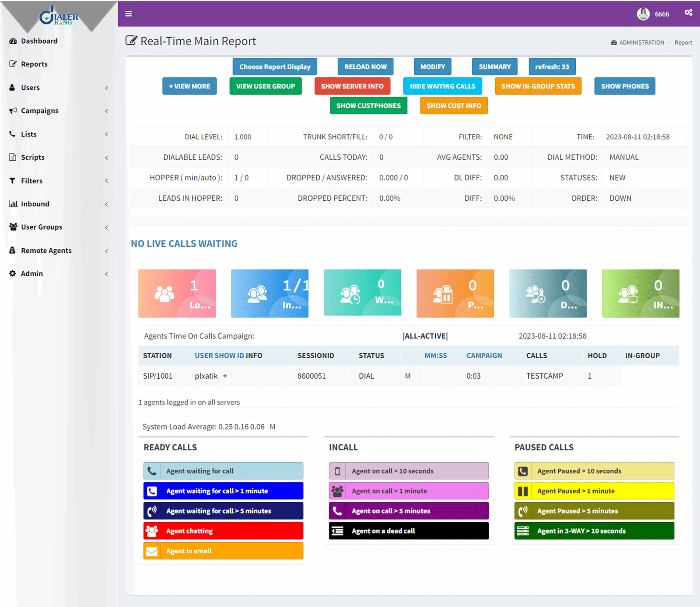700x607 pixels.
Task: Expand the Campaigns sidebar section
Action: pyautogui.click(x=39, y=111)
